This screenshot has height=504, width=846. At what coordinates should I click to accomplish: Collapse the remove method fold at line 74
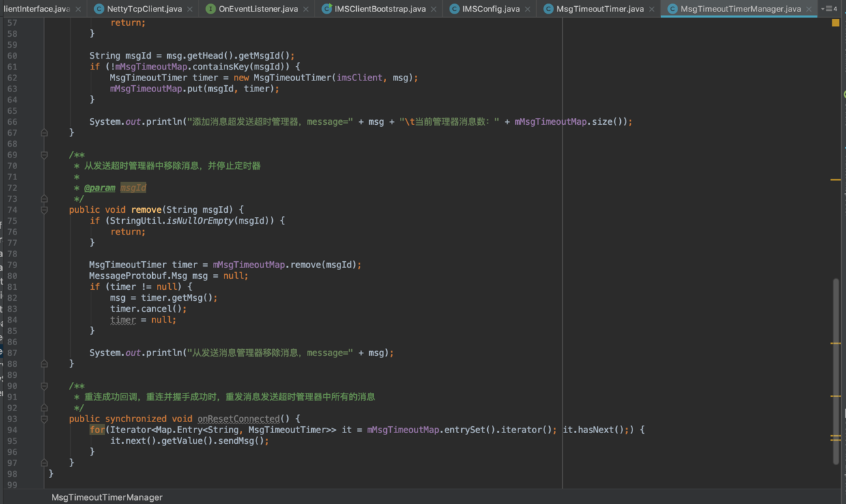tap(43, 209)
